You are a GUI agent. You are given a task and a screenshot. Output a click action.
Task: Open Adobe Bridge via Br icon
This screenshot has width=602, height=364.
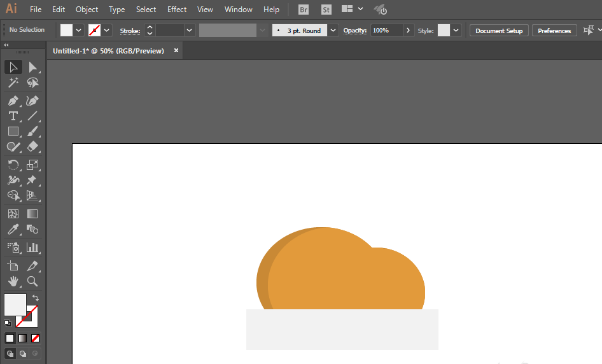click(304, 10)
